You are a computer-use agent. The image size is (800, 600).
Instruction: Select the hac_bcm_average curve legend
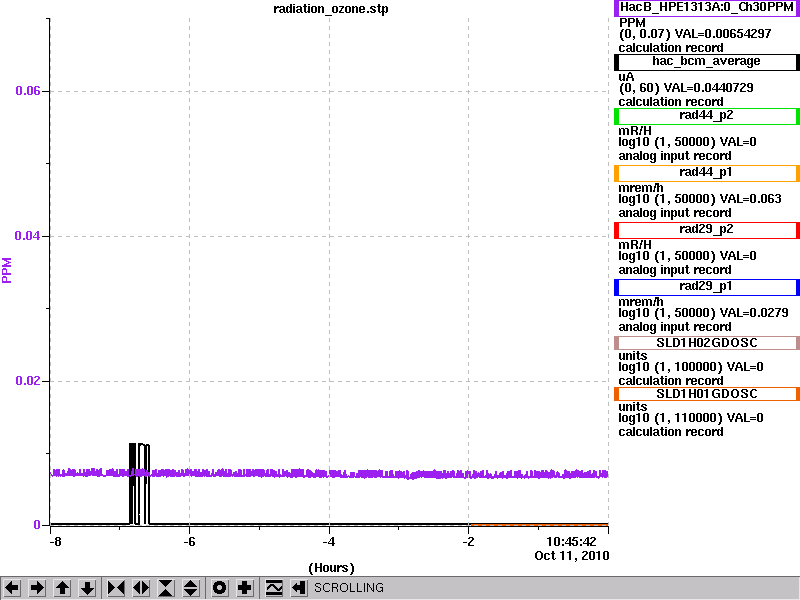707,62
